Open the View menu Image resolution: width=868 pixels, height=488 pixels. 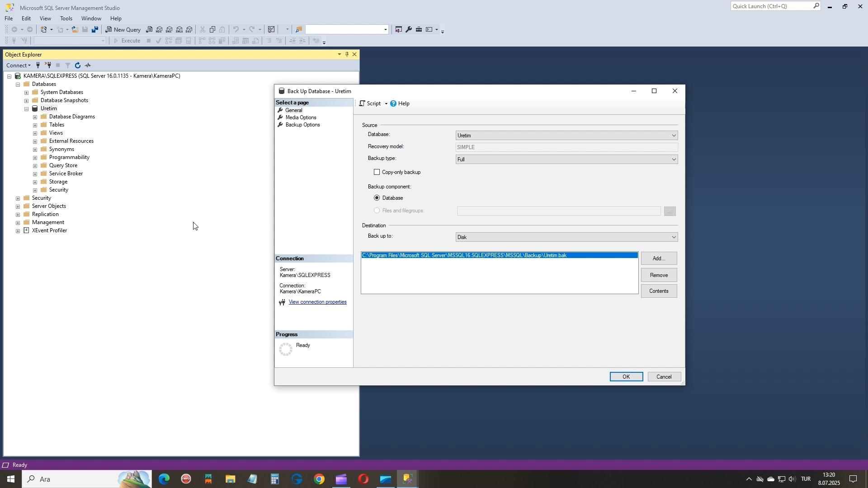tap(45, 19)
